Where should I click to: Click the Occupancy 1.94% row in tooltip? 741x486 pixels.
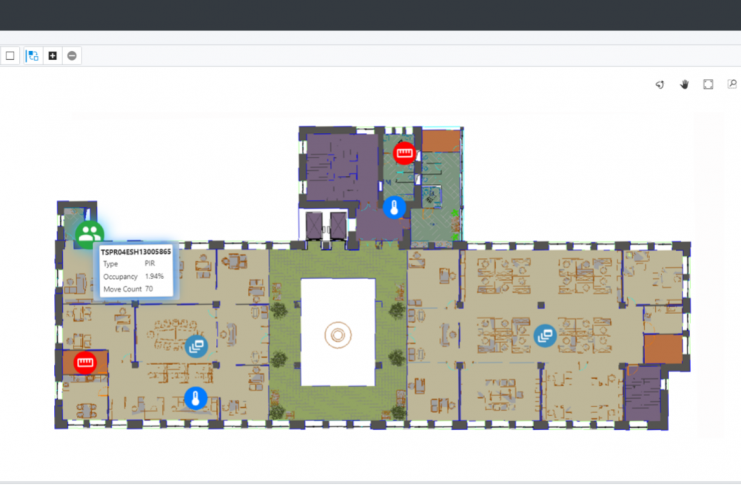point(134,276)
